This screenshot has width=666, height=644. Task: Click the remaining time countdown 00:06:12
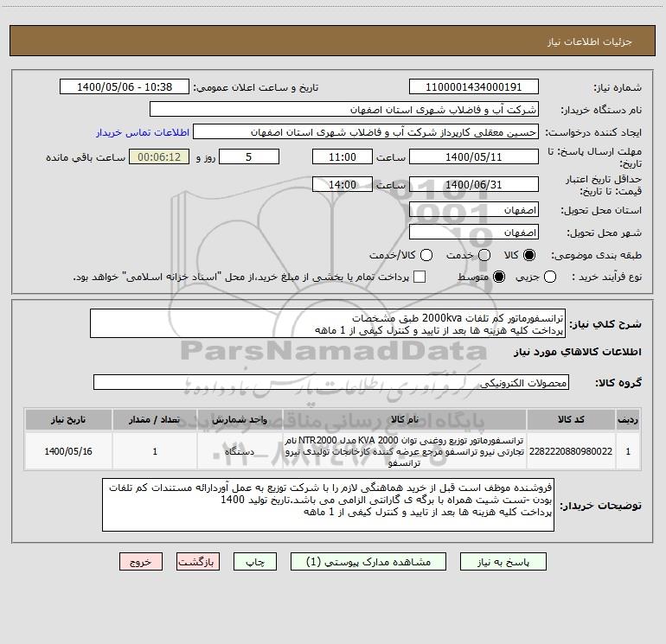pyautogui.click(x=159, y=157)
